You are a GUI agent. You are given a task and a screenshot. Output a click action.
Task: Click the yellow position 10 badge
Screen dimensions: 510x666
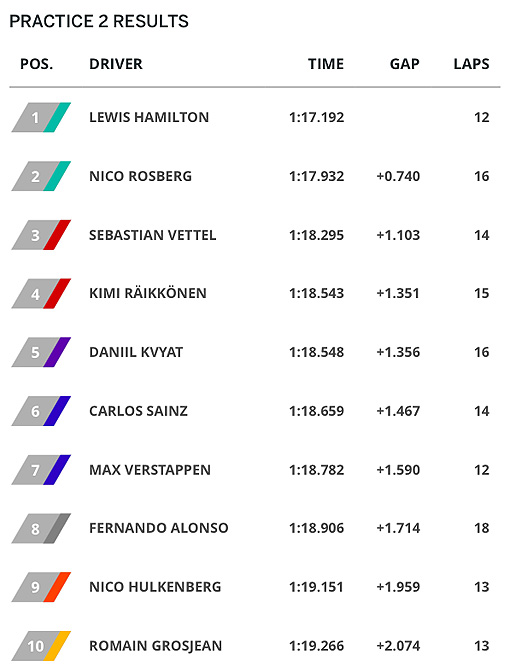[41, 646]
